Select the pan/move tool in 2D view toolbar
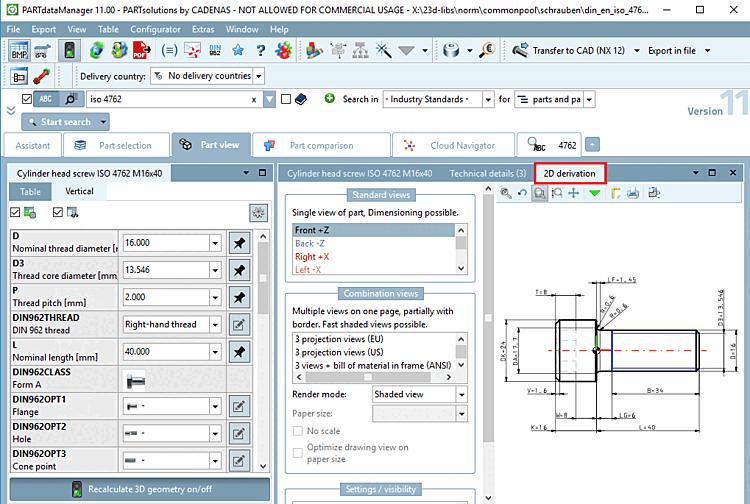Image resolution: width=750 pixels, height=504 pixels. [573, 193]
